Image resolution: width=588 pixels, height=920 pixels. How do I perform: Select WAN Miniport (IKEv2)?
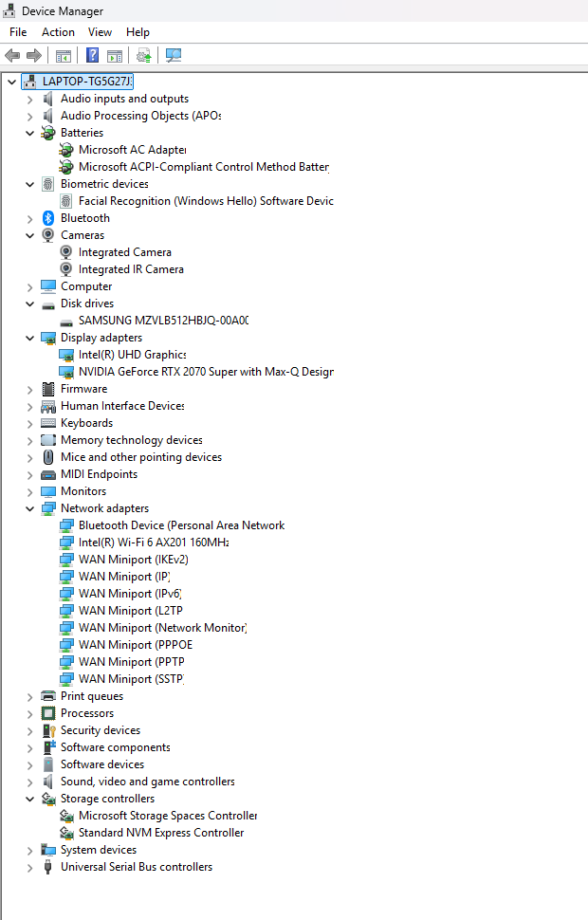(133, 560)
